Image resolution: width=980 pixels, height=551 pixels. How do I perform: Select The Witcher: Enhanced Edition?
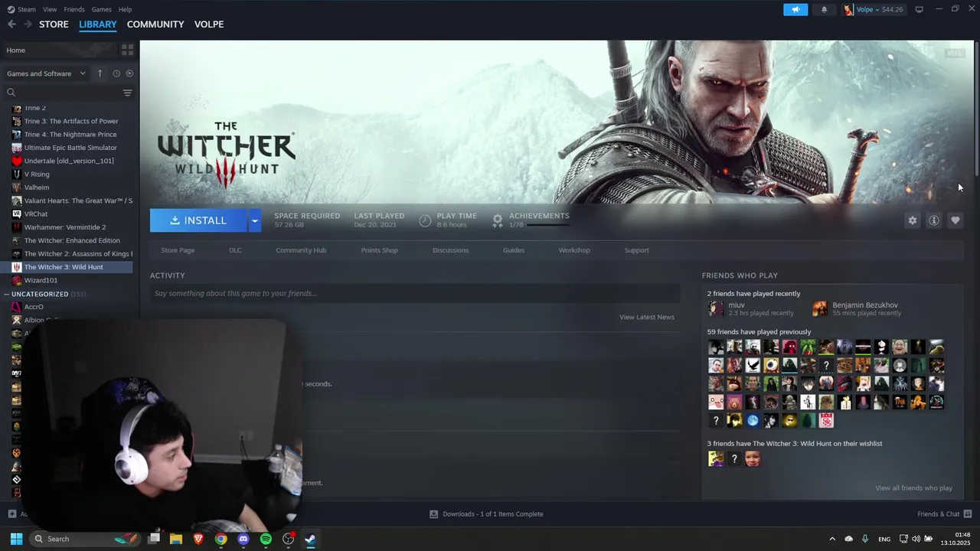pyautogui.click(x=72, y=240)
